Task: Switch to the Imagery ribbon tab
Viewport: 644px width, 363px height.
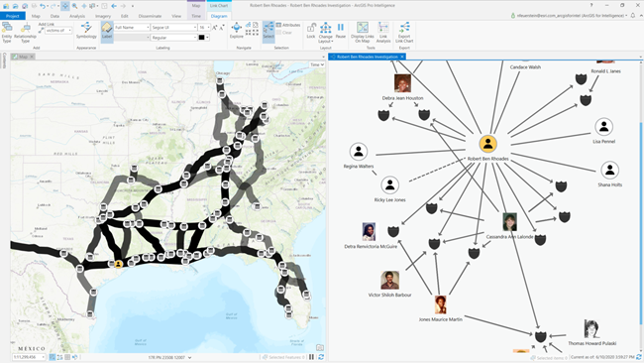Action: click(x=103, y=16)
